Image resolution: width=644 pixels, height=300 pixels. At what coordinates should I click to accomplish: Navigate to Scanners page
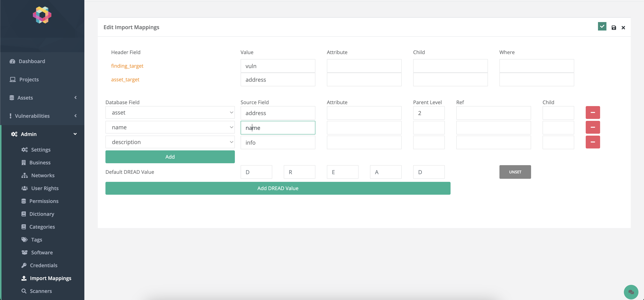(x=41, y=291)
